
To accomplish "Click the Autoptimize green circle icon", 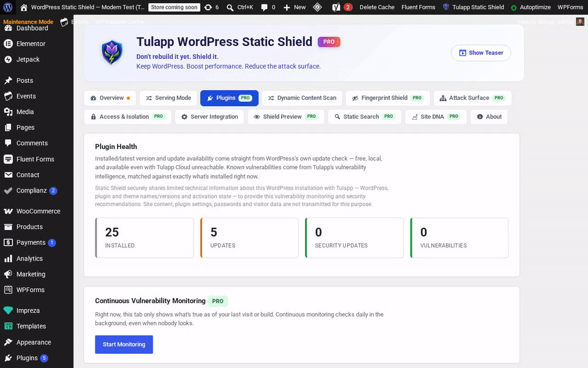I will point(514,7).
